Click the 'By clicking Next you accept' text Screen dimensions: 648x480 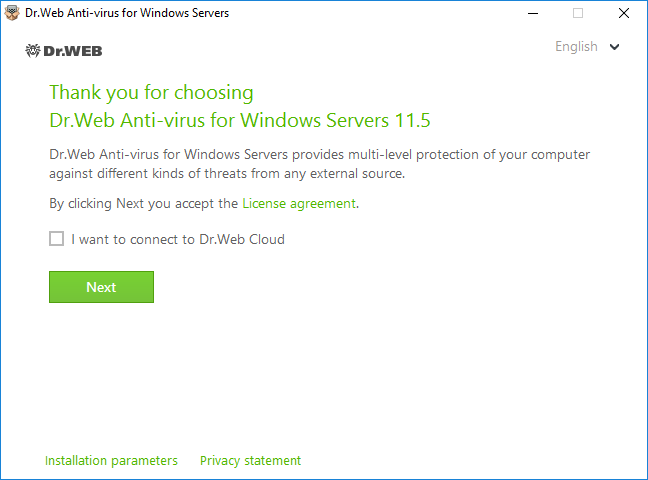click(143, 203)
